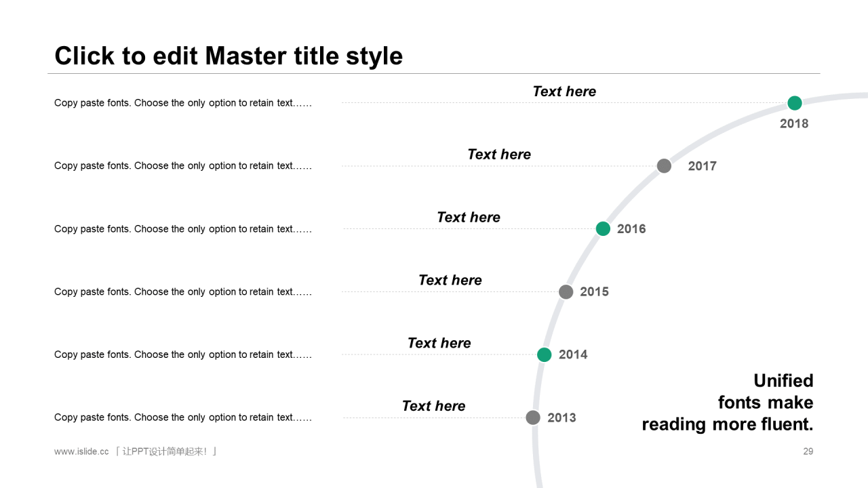Select the gray 2013 timeline dot
The image size is (868, 488).
533,418
